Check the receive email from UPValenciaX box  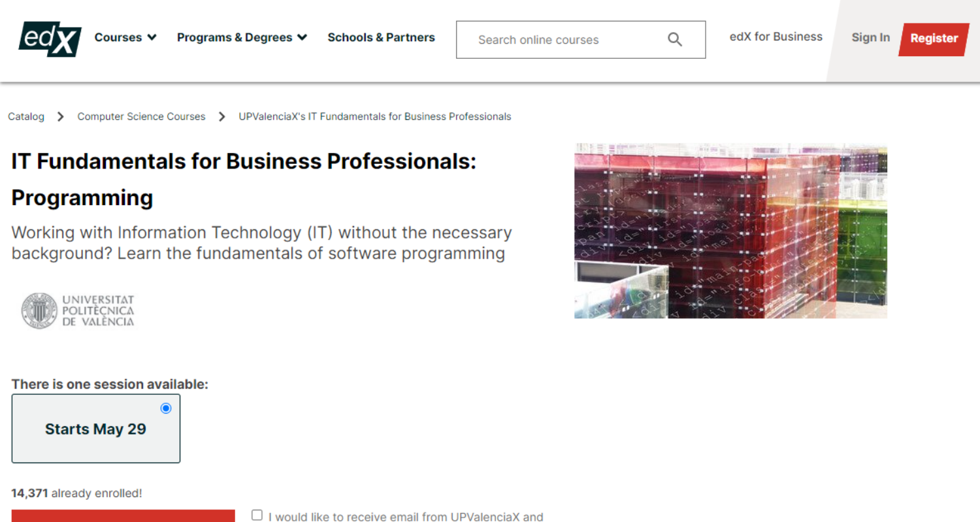(257, 515)
